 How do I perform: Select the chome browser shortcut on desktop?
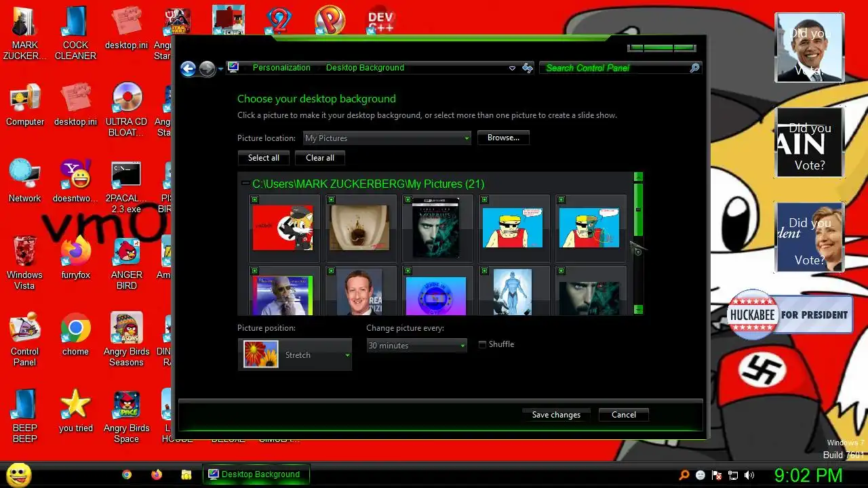75,334
